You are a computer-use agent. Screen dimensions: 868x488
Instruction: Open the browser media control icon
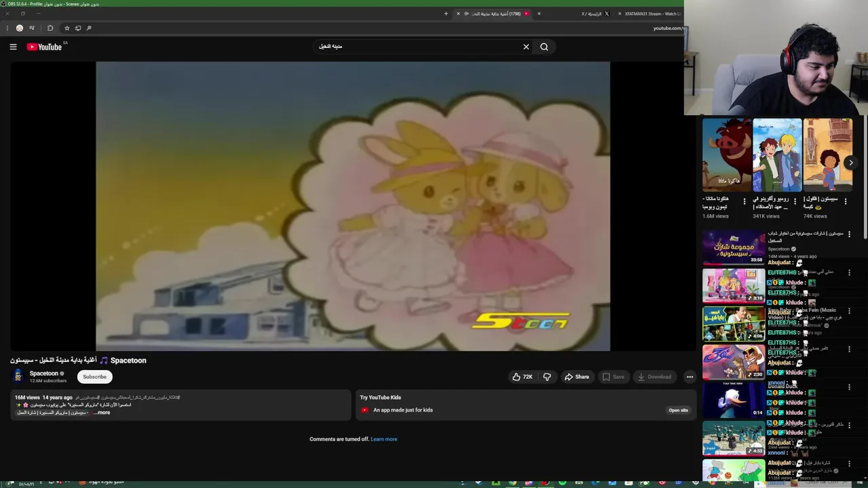pyautogui.click(x=32, y=28)
